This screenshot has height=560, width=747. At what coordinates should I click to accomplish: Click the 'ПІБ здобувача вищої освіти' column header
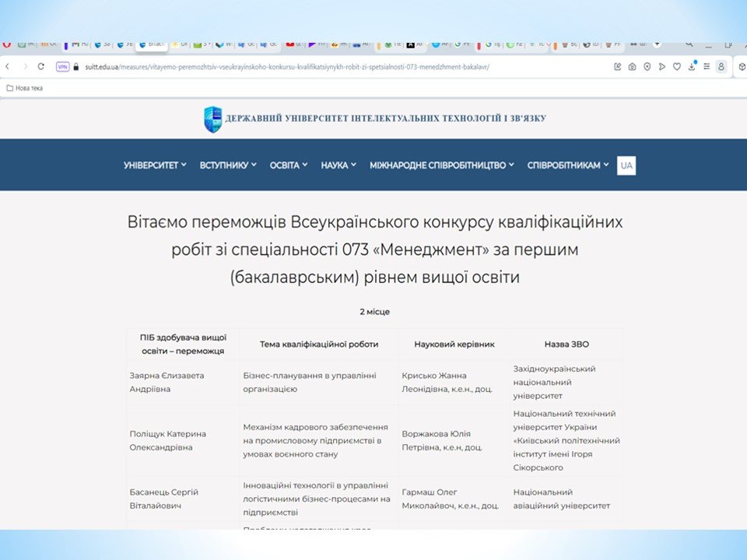point(183,345)
